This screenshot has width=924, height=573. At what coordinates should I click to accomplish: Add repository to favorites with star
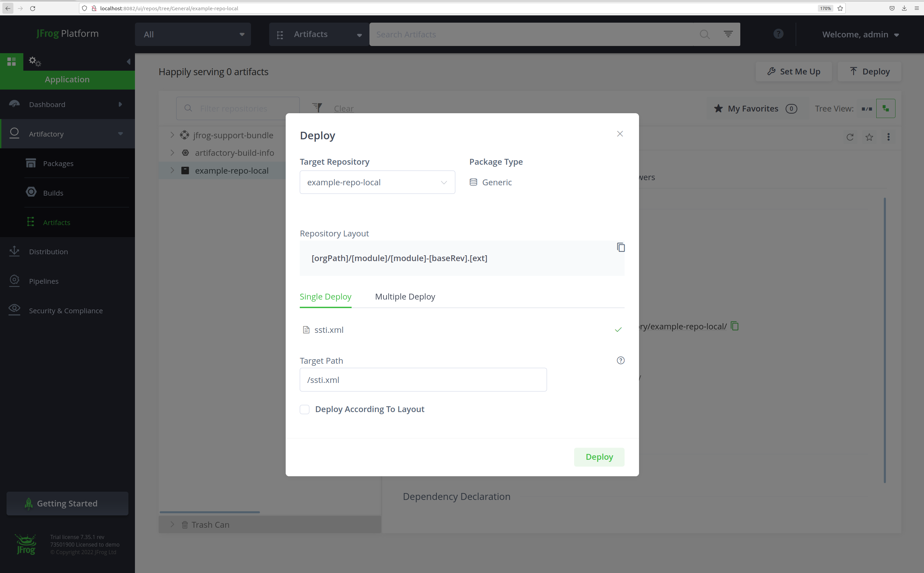[869, 137]
